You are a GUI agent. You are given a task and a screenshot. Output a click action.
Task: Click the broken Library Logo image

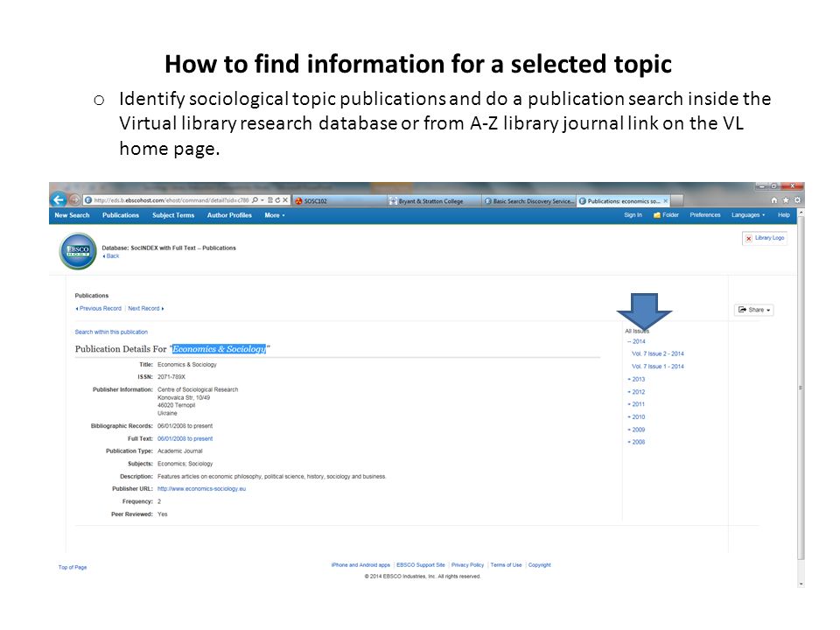(x=765, y=238)
